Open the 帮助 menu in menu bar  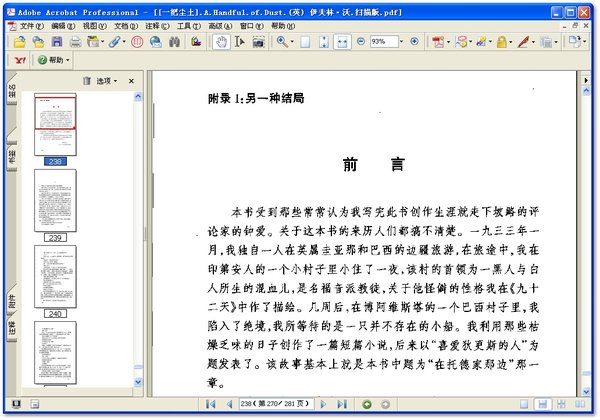point(283,26)
